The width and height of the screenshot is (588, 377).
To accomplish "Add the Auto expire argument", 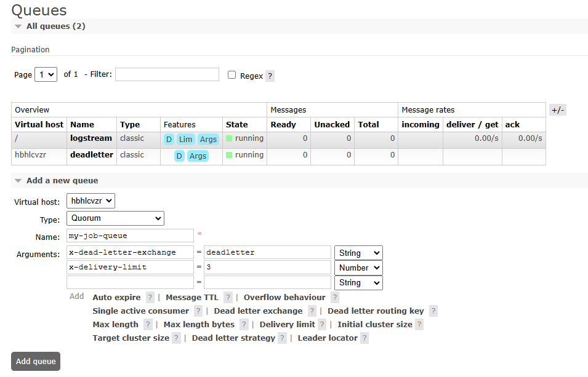I will [116, 298].
